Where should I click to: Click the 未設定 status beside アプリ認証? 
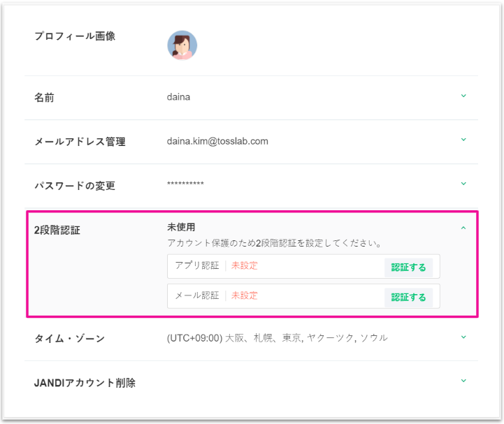pyautogui.click(x=245, y=265)
